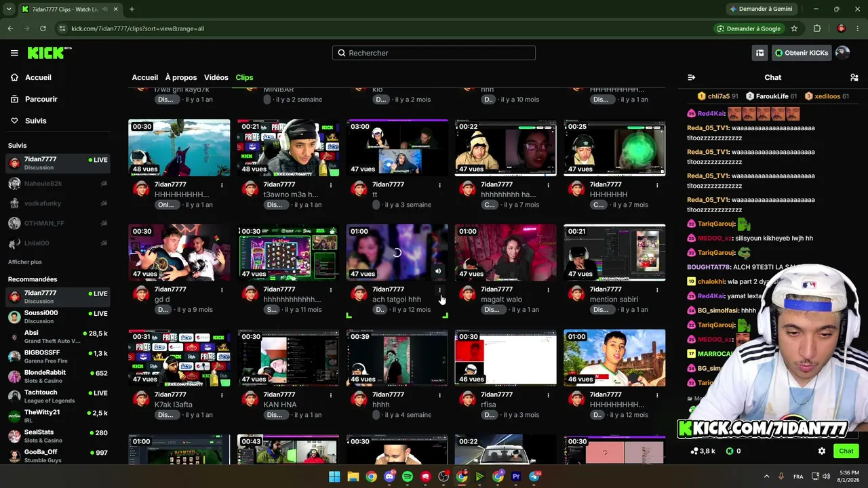Open options menu for clip "t3awno m3a h..."

coord(331,184)
